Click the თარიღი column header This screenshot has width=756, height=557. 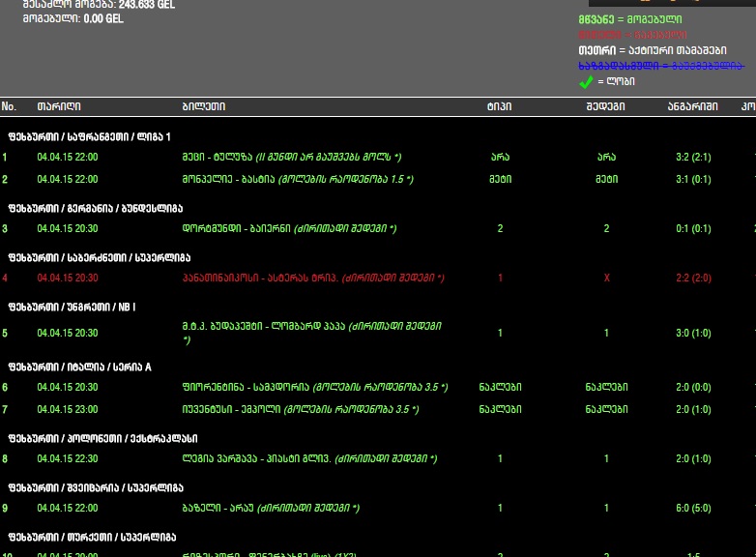[59, 106]
